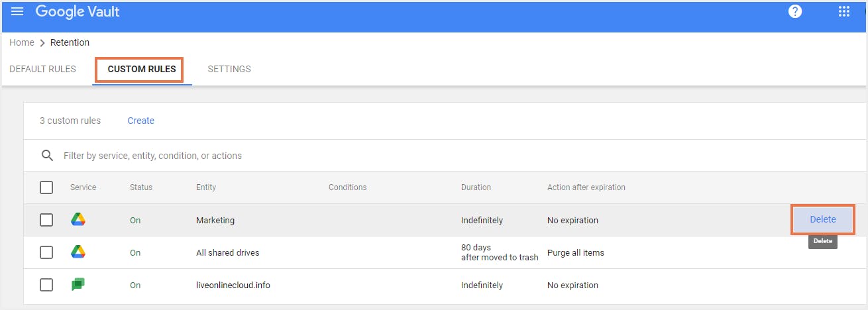The height and width of the screenshot is (310, 868).
Task: Select the liveonlinecloud.info rule checkbox
Action: 46,285
